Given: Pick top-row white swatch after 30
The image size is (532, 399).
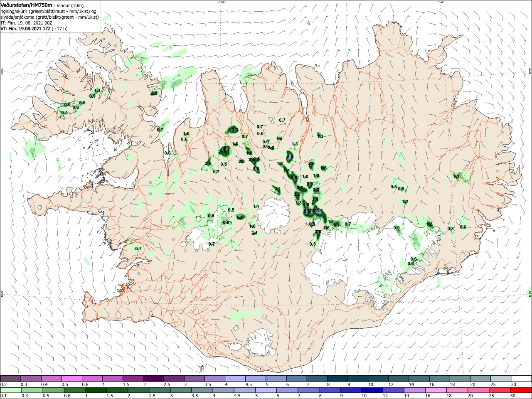Looking at the screenshot, I should pyautogui.click(x=522, y=379).
